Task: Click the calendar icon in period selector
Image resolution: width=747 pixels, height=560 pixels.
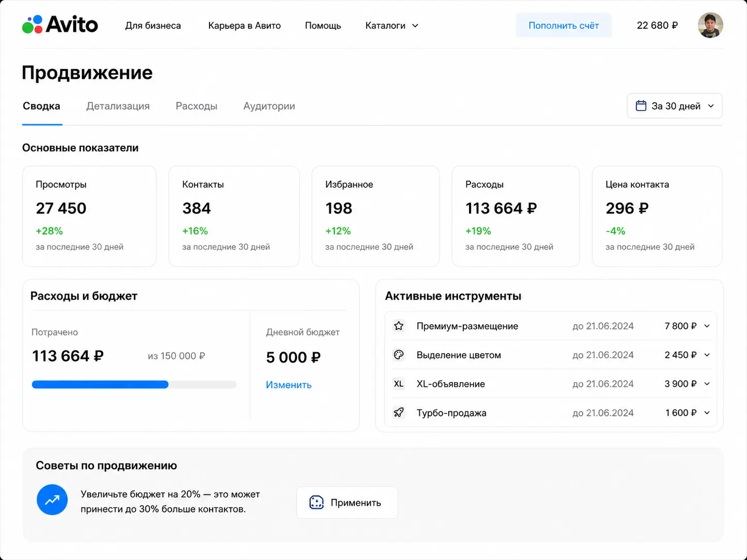Action: pyautogui.click(x=641, y=106)
